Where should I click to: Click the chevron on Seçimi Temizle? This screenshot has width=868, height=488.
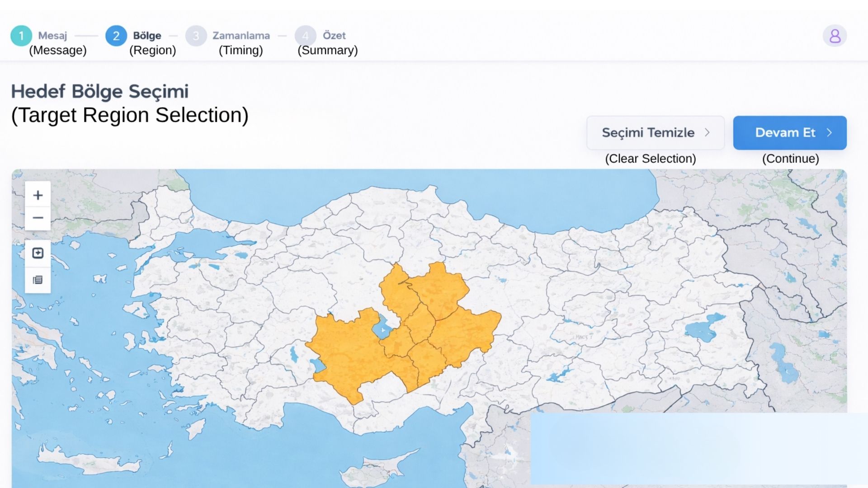pyautogui.click(x=707, y=132)
